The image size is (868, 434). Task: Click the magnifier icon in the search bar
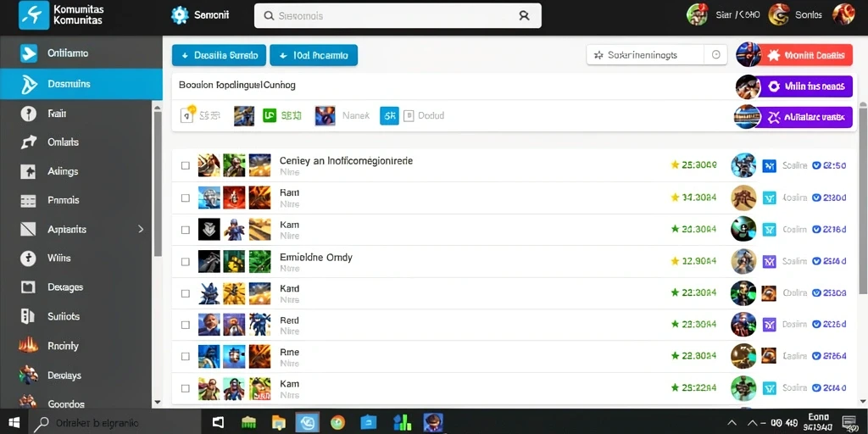pos(269,16)
